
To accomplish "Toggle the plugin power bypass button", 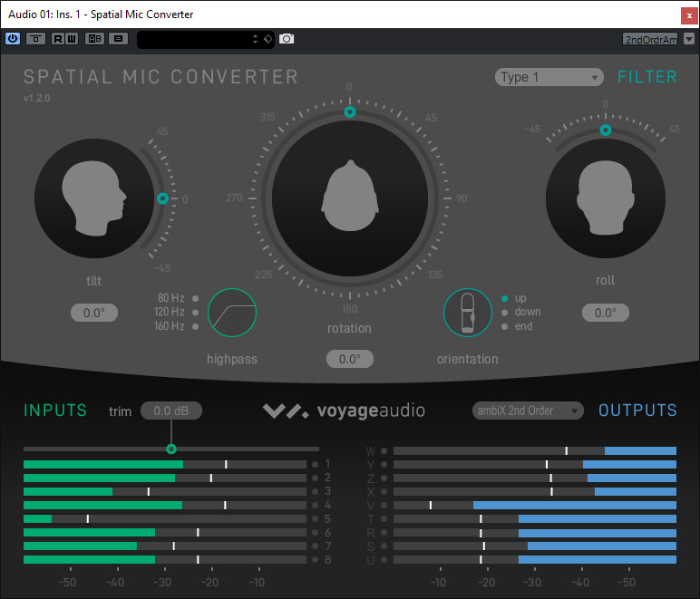I will (13, 39).
